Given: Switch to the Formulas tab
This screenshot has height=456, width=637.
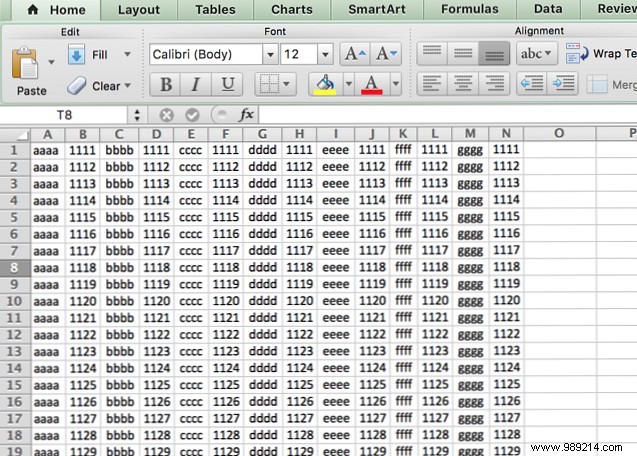Looking at the screenshot, I should click(470, 9).
